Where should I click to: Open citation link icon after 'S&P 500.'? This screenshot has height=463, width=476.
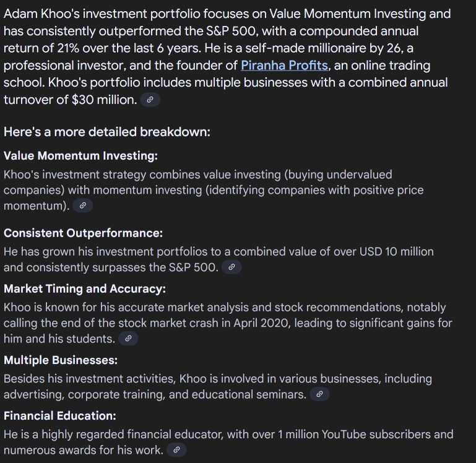coord(232,267)
